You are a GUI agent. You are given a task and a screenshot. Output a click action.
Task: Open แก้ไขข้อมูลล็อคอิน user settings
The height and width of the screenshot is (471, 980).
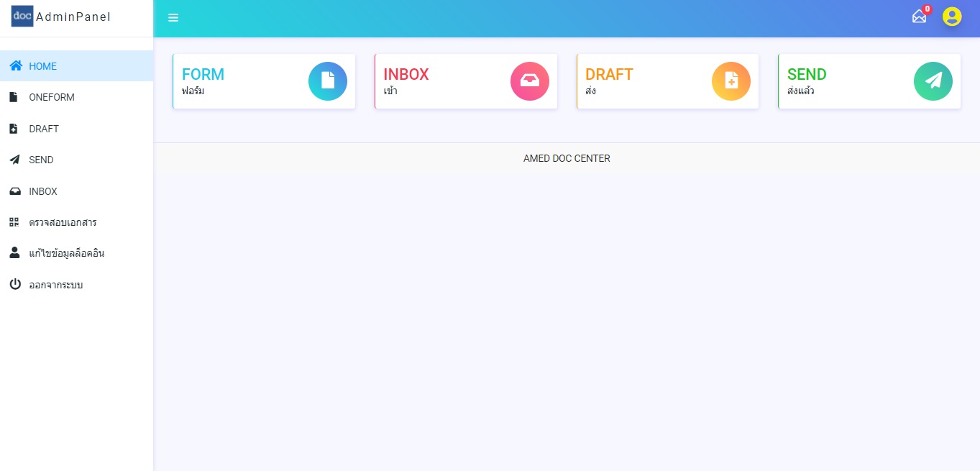click(x=66, y=253)
